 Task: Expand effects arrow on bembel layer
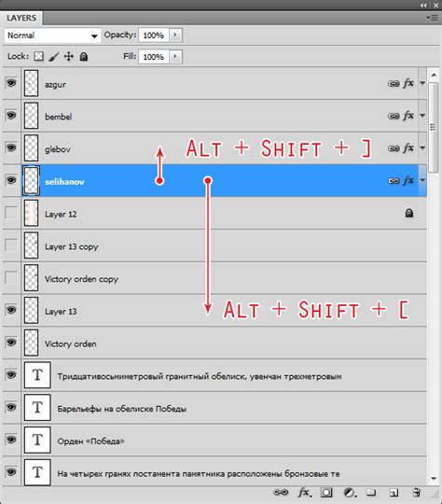pyautogui.click(x=422, y=115)
